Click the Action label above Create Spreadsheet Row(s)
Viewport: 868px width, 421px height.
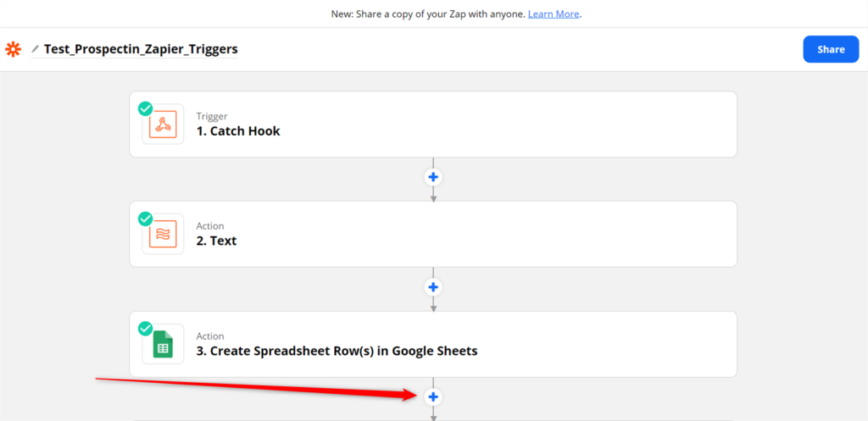[210, 336]
